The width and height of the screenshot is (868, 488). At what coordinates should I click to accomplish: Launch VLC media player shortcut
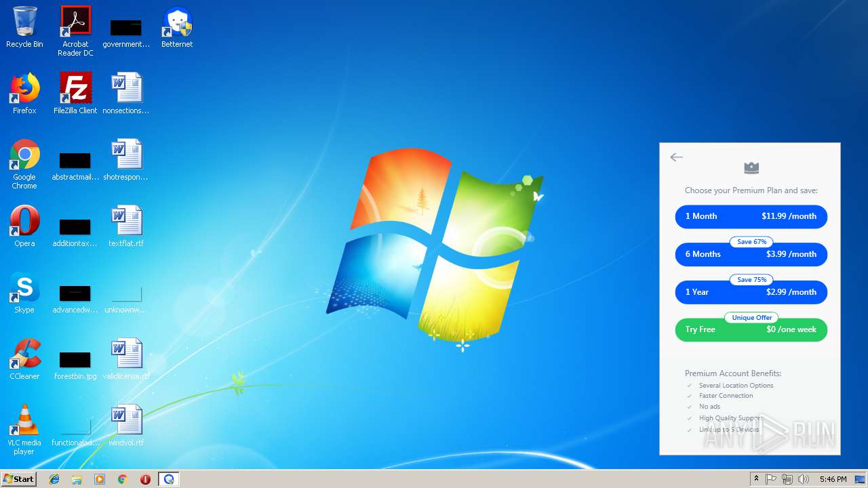24,430
